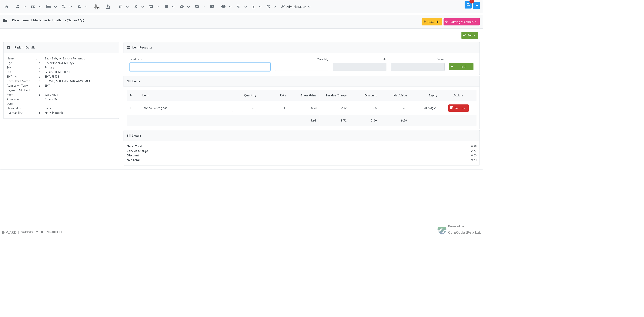644x317 pixels.
Task: Click the CareCode heart logo
Action: tap(442, 230)
